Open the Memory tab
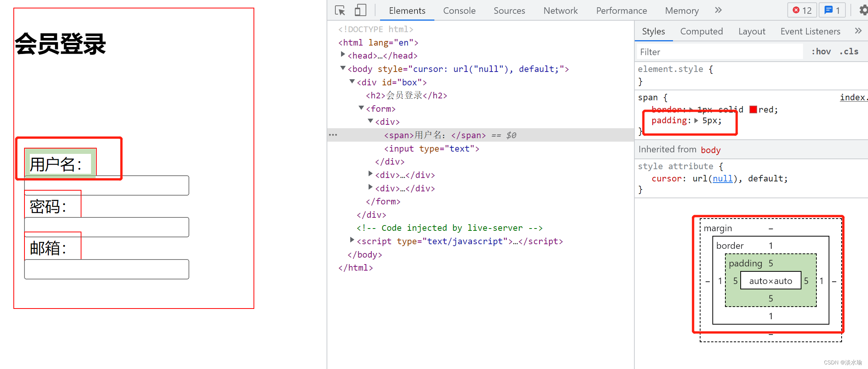 point(682,11)
